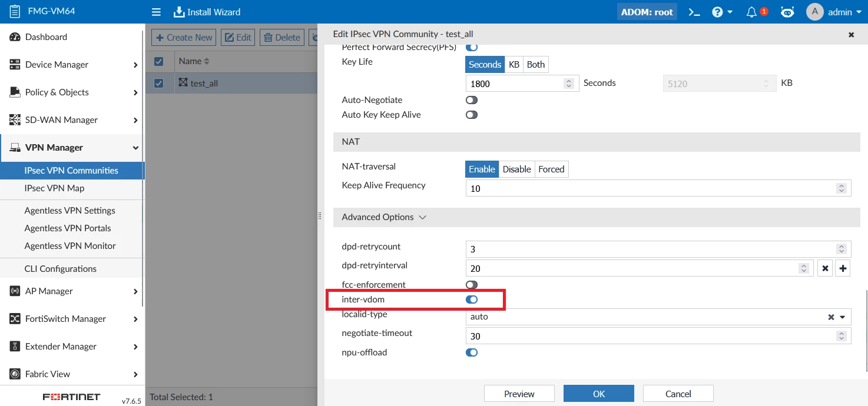The height and width of the screenshot is (406, 868).
Task: Open the CLI console icon
Action: 694,12
